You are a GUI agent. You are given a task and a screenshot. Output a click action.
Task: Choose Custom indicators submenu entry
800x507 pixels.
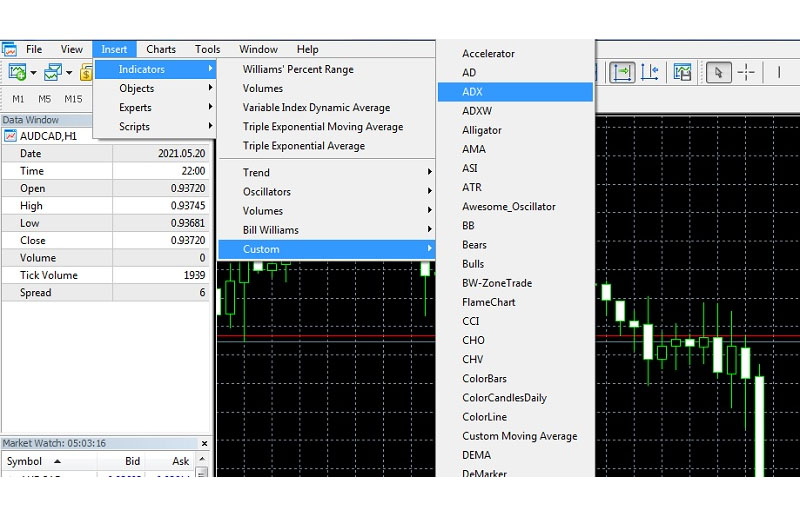pos(327,249)
